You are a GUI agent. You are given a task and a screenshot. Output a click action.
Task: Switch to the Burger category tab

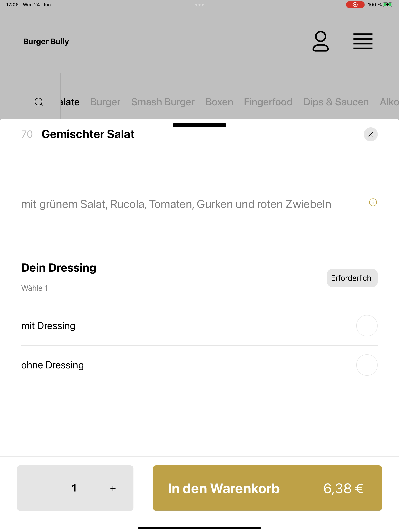(x=105, y=102)
